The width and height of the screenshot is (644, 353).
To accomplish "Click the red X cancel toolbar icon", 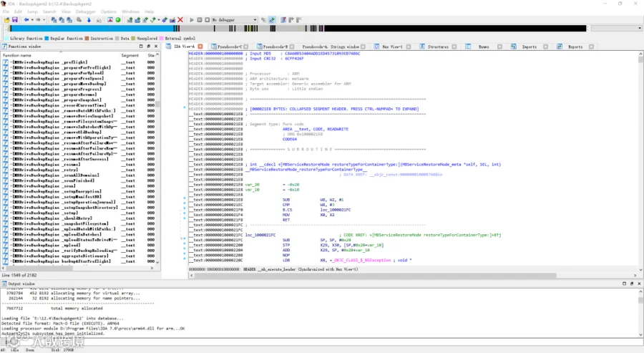I will point(180,20).
